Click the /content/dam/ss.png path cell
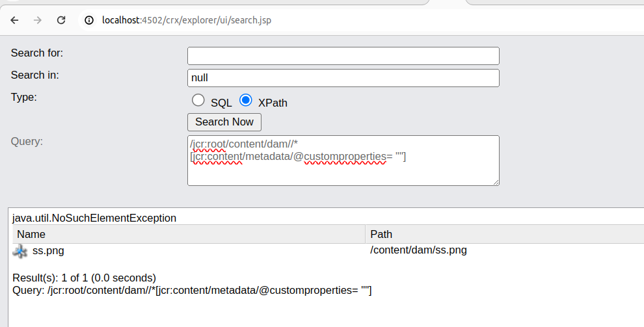Viewport: 644px width, 327px height. pyautogui.click(x=418, y=250)
